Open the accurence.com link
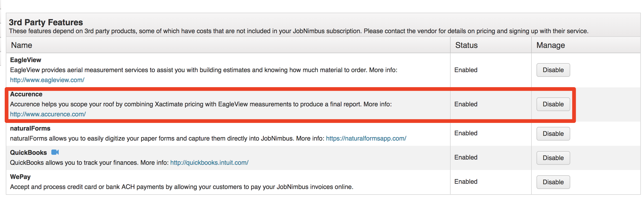This screenshot has width=644, height=209. point(48,114)
